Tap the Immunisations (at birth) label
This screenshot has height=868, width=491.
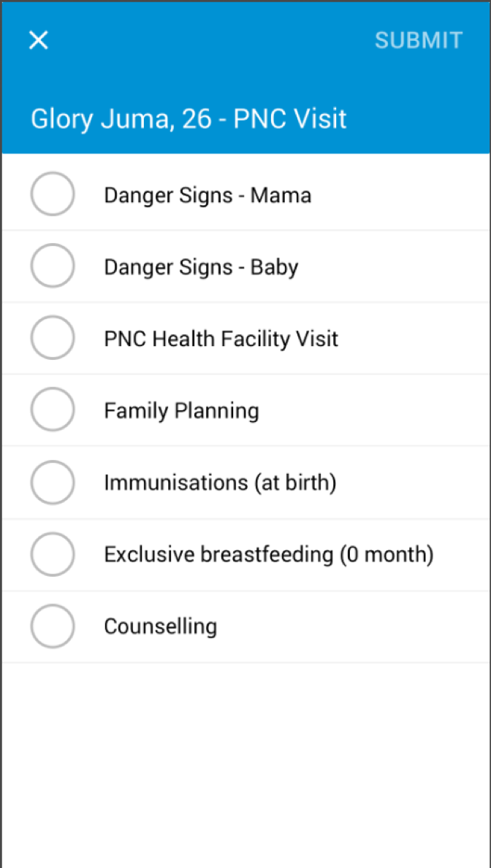[220, 482]
